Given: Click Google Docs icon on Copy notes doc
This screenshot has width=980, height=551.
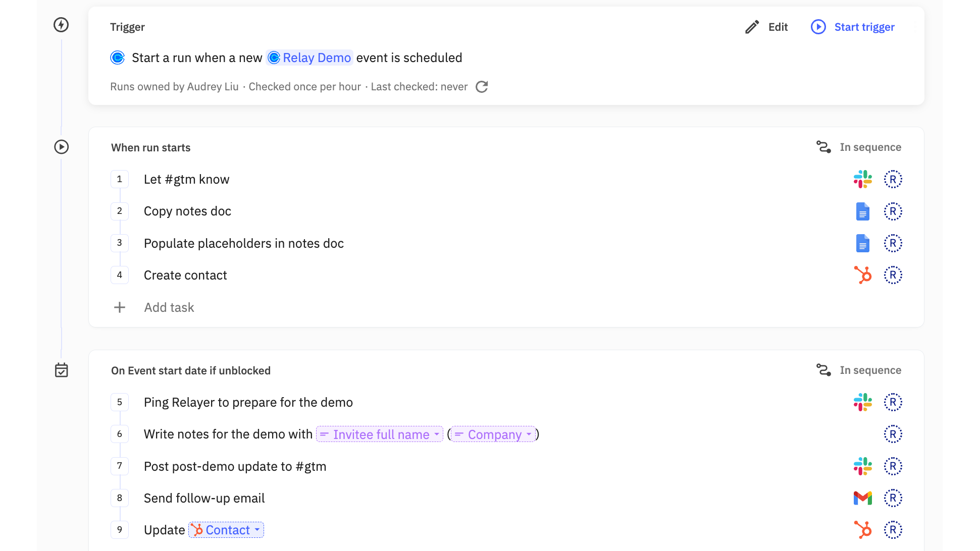Looking at the screenshot, I should point(862,211).
